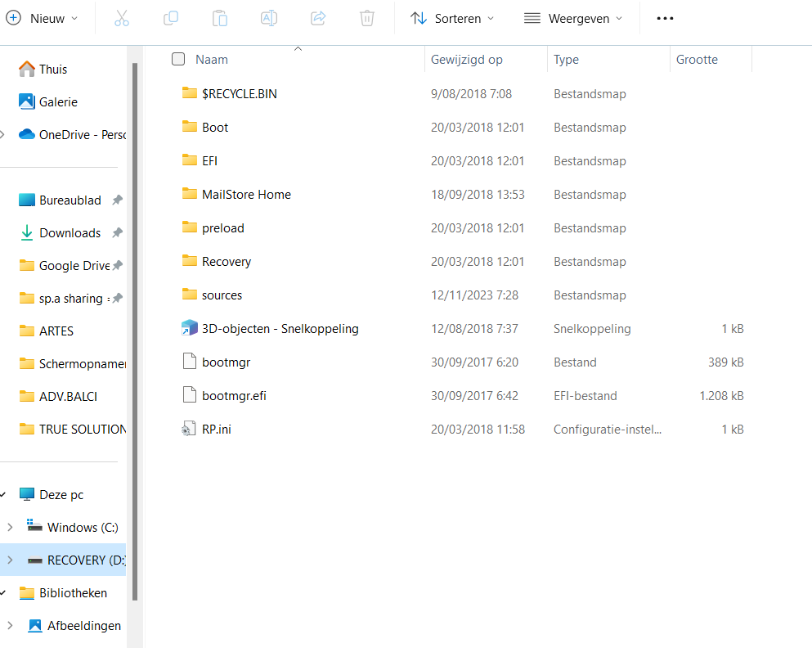Screen dimensions: 812x648
Task: Open the Weergeven view menu
Action: (x=573, y=18)
